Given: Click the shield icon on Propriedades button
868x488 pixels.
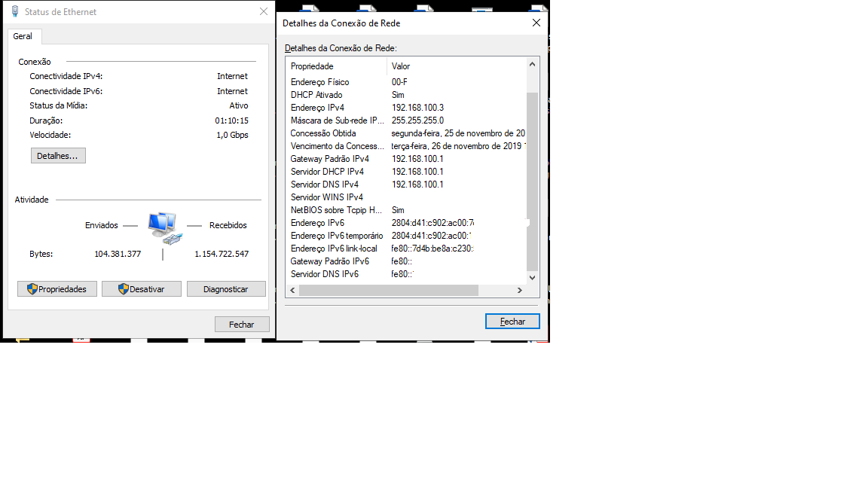Looking at the screenshot, I should [32, 289].
